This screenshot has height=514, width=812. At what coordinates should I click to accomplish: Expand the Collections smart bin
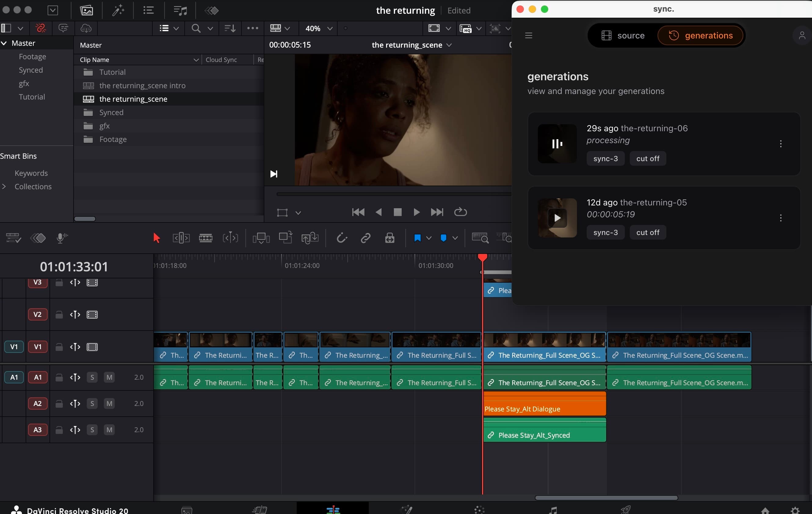[x=4, y=186]
